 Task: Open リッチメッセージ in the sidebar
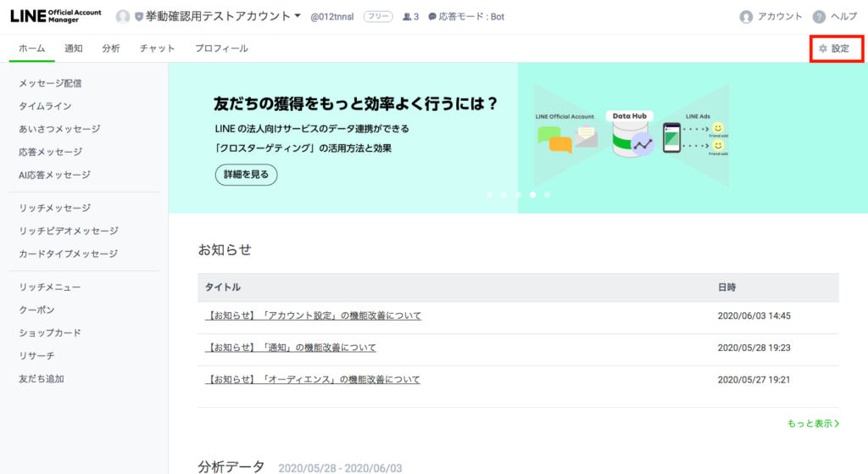click(x=54, y=208)
